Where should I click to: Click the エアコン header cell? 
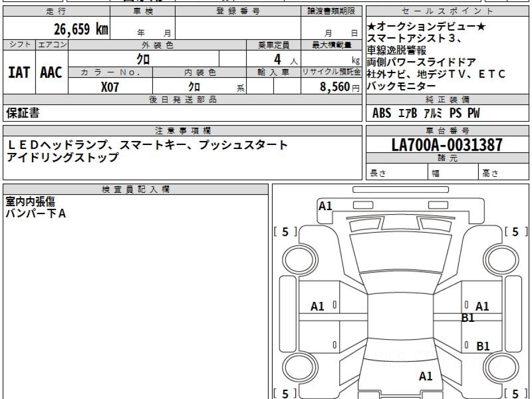click(x=52, y=45)
